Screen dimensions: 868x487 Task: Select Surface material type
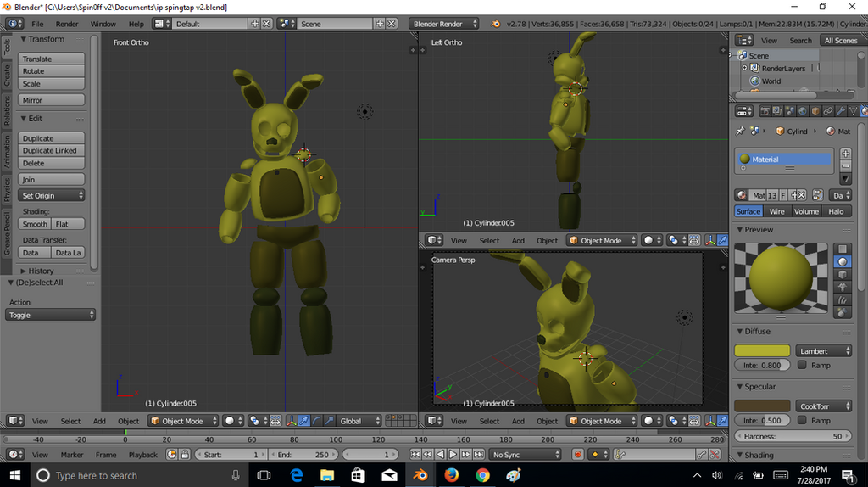[x=748, y=211]
